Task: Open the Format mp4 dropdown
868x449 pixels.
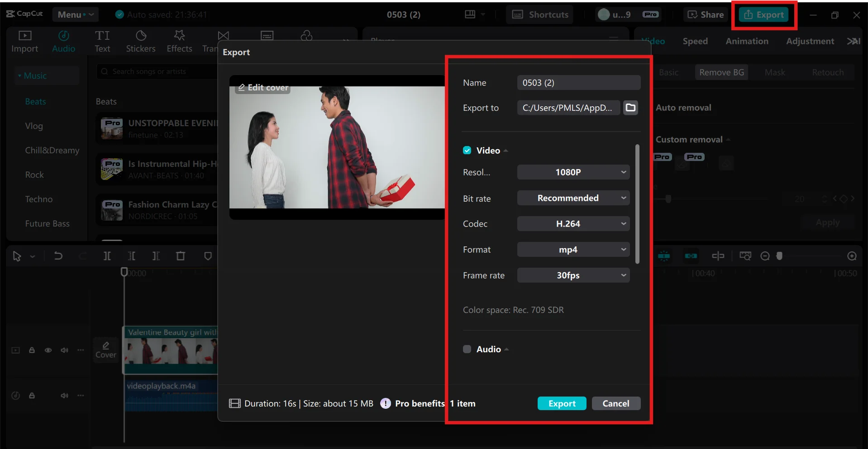Action: click(x=573, y=250)
